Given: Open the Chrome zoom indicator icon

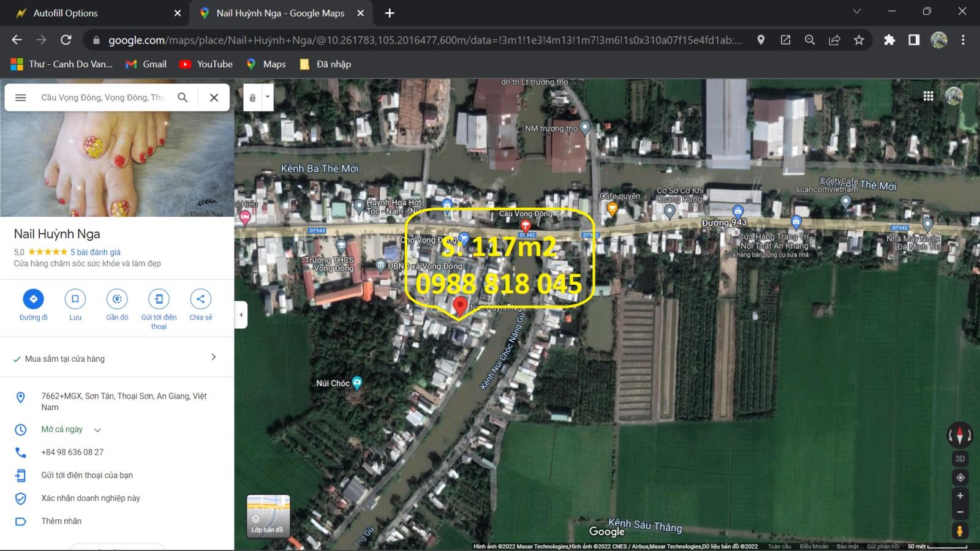Looking at the screenshot, I should tap(810, 40).
